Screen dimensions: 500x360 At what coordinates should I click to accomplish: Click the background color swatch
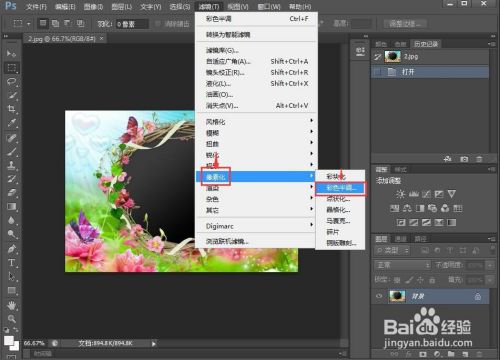tap(14, 346)
